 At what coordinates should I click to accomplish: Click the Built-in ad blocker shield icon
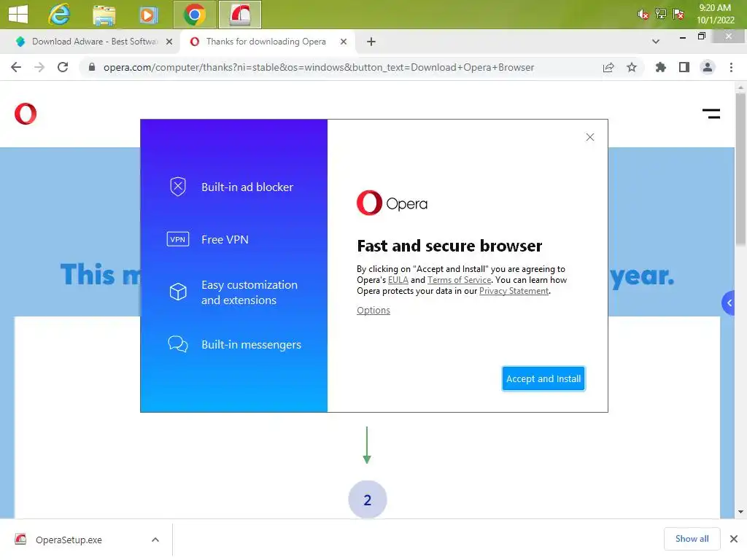[178, 187]
